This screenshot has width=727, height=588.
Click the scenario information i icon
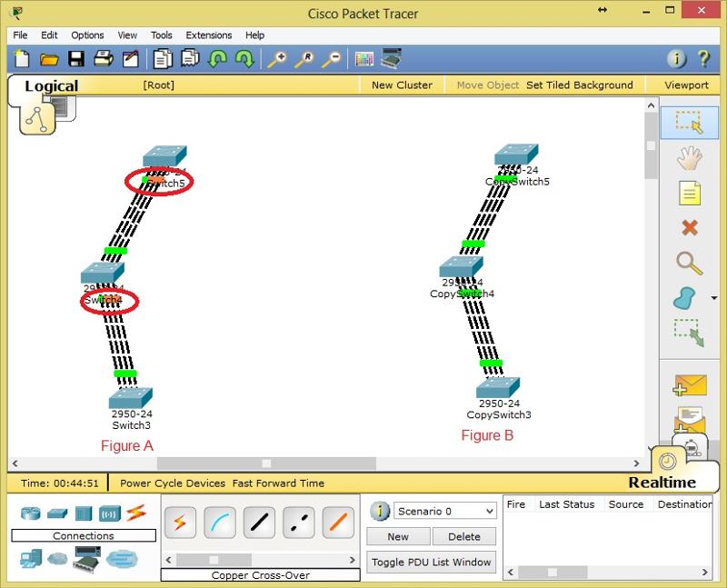point(380,511)
